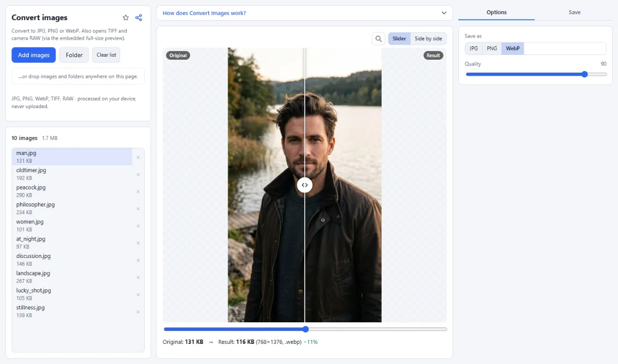Set output format to PNG
The width and height of the screenshot is (618, 364).
coord(492,48)
